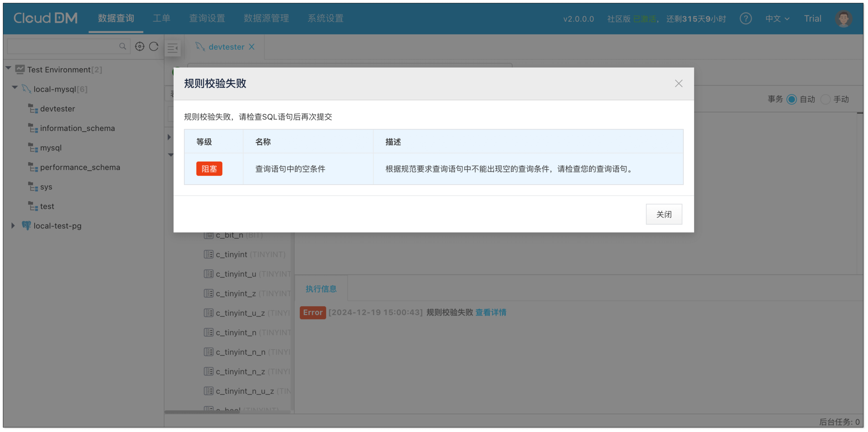Select the 自动 transaction radio button
The image size is (868, 432).
(792, 99)
